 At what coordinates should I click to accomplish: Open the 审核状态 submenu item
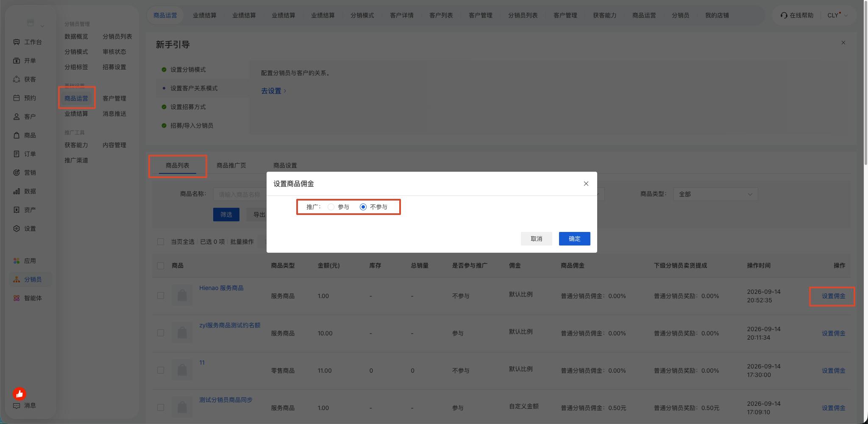pyautogui.click(x=114, y=52)
